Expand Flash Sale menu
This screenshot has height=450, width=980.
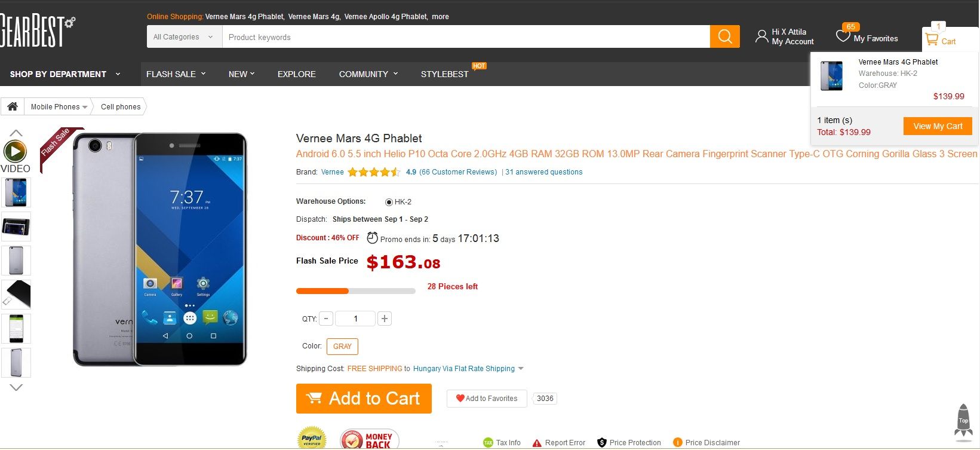pyautogui.click(x=176, y=74)
